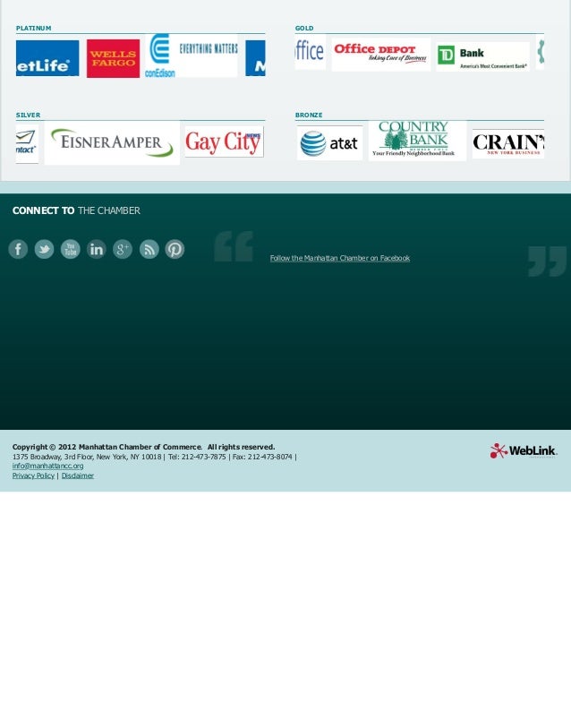Click the Silver sponsors heading
The width and height of the screenshot is (571, 728).
tap(28, 116)
